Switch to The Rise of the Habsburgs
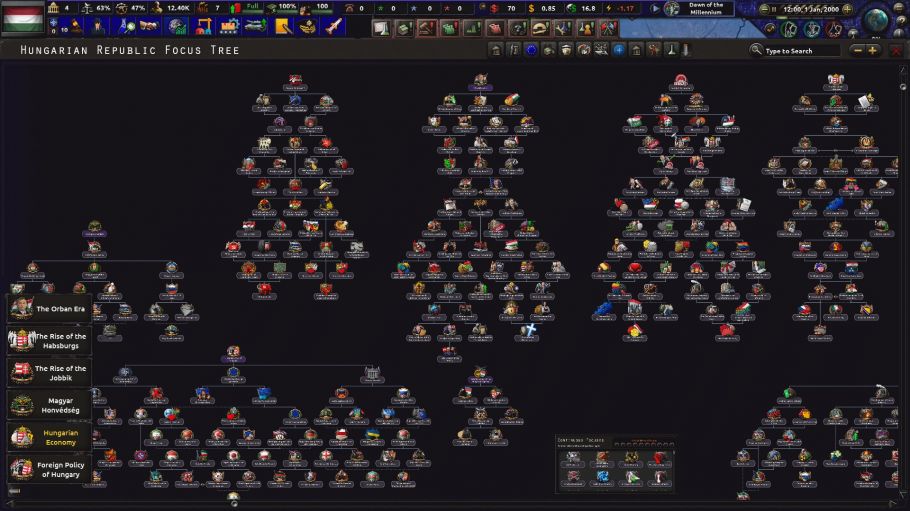The height and width of the screenshot is (511, 910). point(49,341)
